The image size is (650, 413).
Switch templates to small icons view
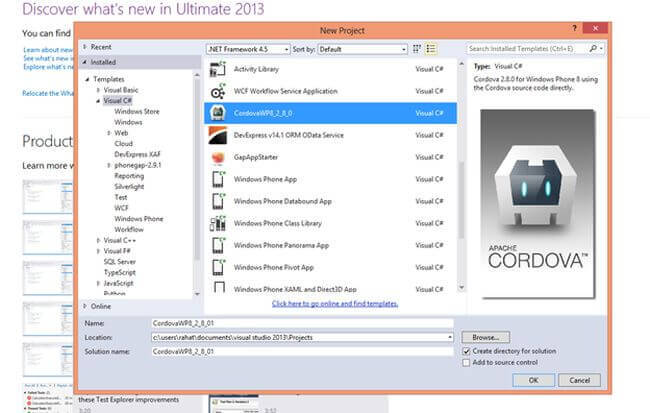coord(417,49)
